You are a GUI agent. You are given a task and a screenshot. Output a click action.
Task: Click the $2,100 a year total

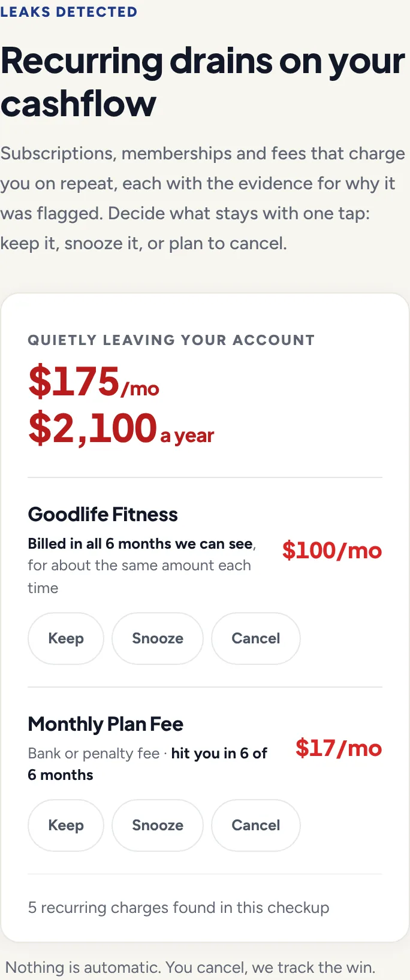121,429
